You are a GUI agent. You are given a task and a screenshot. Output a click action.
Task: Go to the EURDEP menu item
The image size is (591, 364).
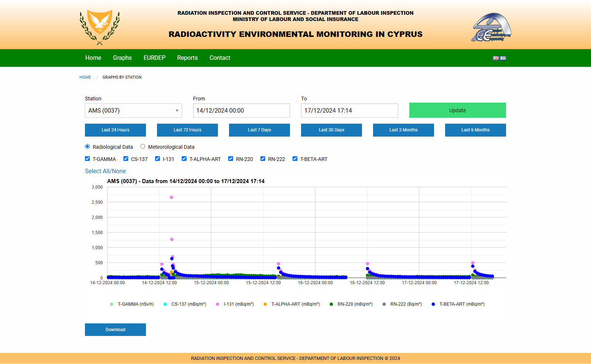point(154,58)
